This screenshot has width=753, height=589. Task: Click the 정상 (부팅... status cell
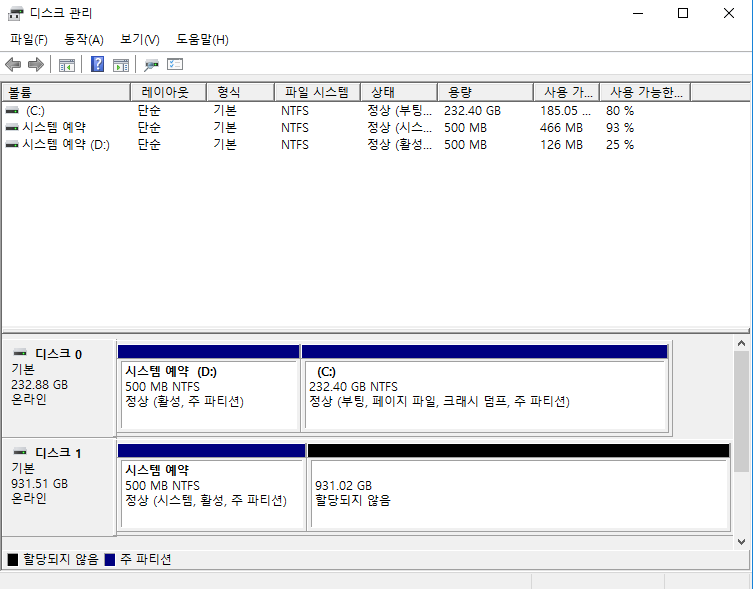[x=400, y=110]
